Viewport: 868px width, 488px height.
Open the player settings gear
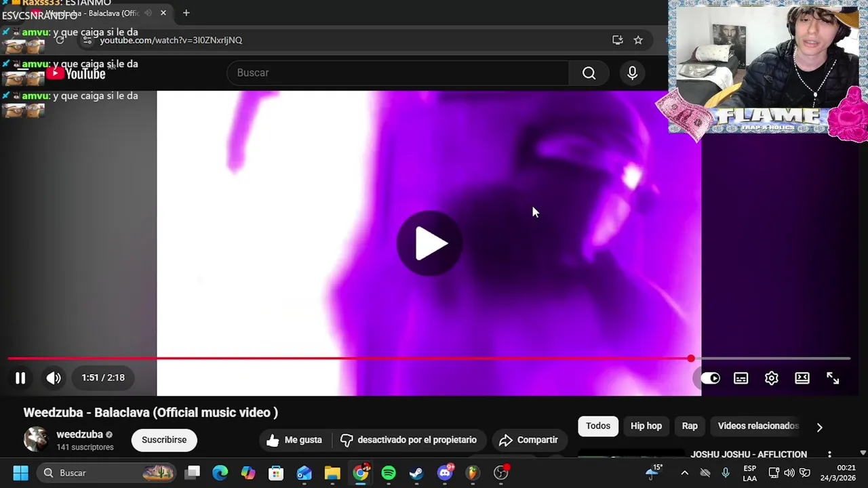tap(772, 378)
